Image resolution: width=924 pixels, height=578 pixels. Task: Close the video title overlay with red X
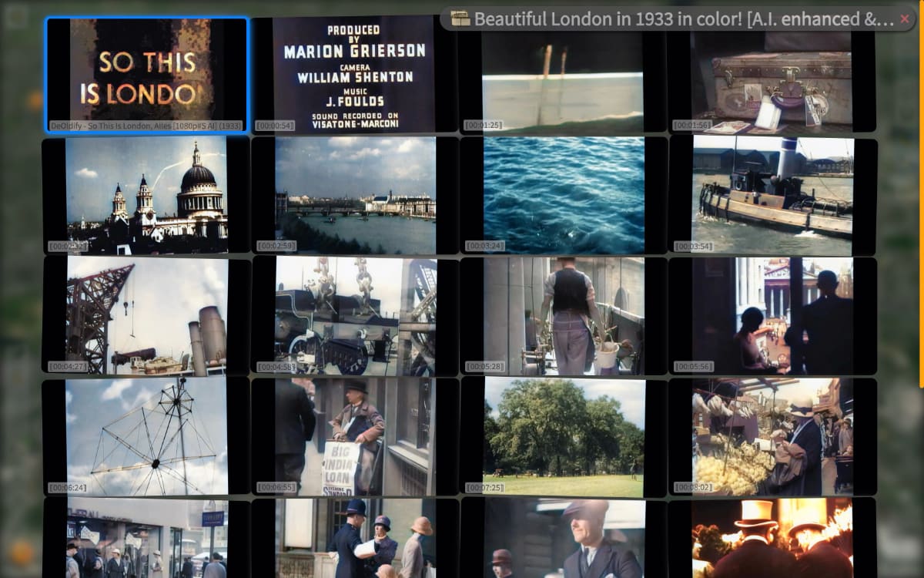(905, 18)
